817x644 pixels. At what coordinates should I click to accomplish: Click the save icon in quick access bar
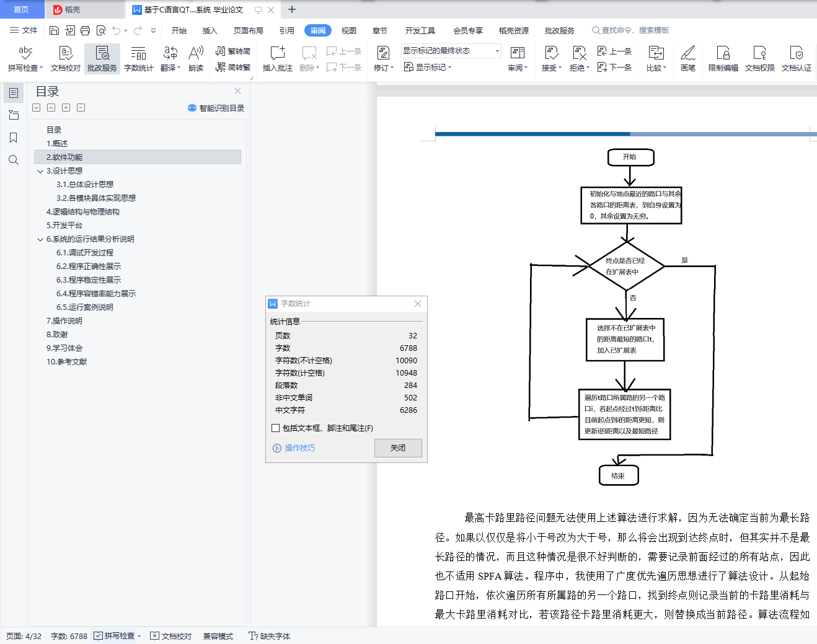[x=54, y=30]
